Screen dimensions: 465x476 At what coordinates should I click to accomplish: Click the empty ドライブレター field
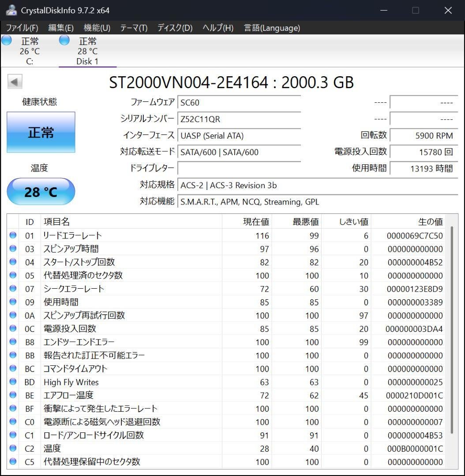239,168
